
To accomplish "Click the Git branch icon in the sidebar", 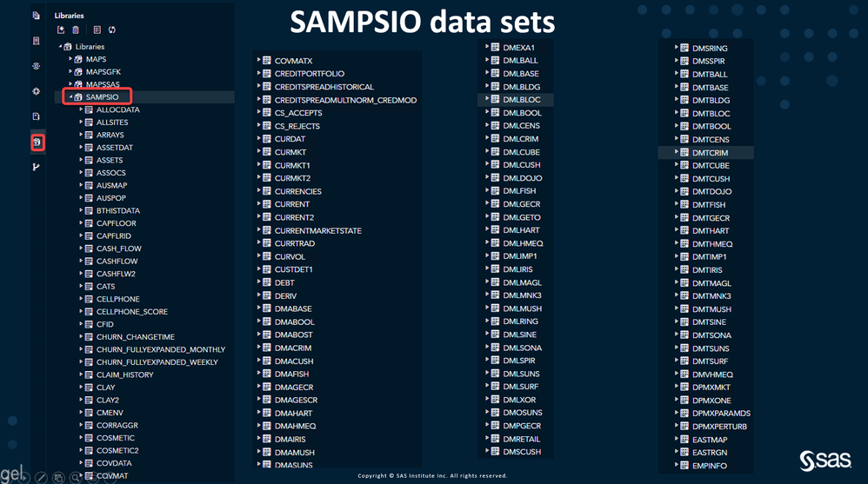I will point(37,167).
